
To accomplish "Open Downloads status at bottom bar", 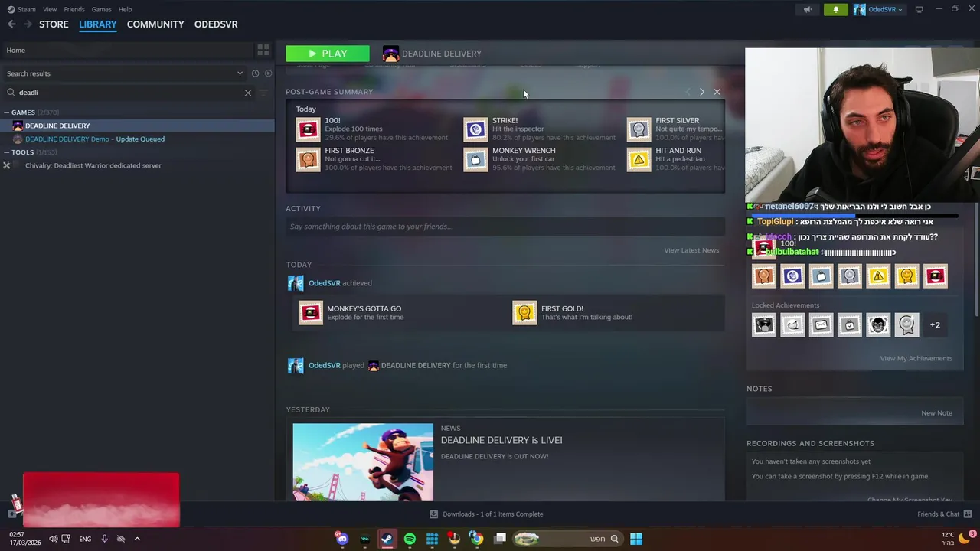I will point(486,514).
